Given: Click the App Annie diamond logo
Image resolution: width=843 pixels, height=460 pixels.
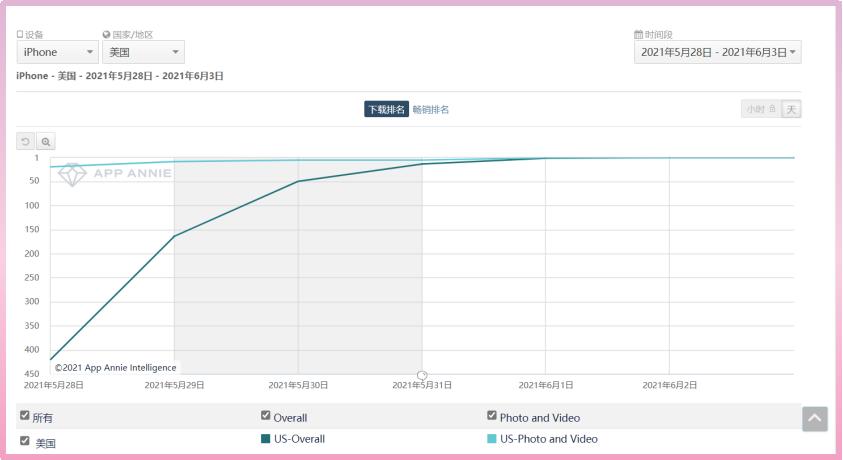Looking at the screenshot, I should (73, 174).
